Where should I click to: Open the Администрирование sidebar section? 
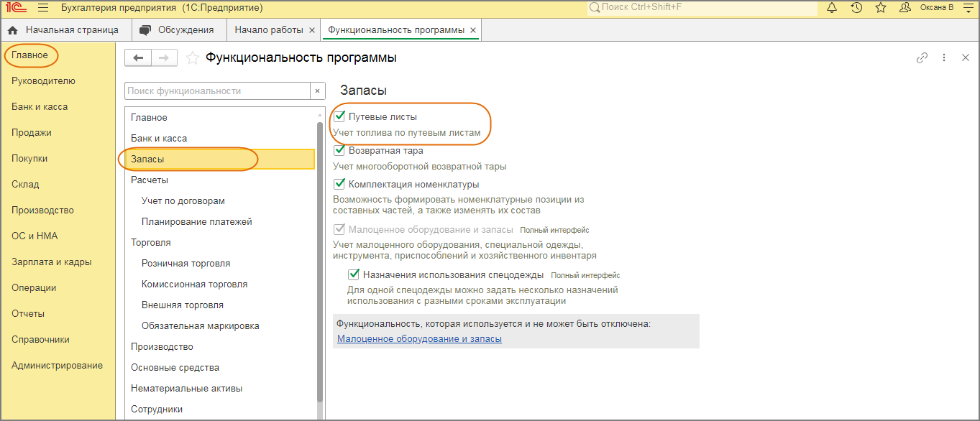tap(57, 366)
